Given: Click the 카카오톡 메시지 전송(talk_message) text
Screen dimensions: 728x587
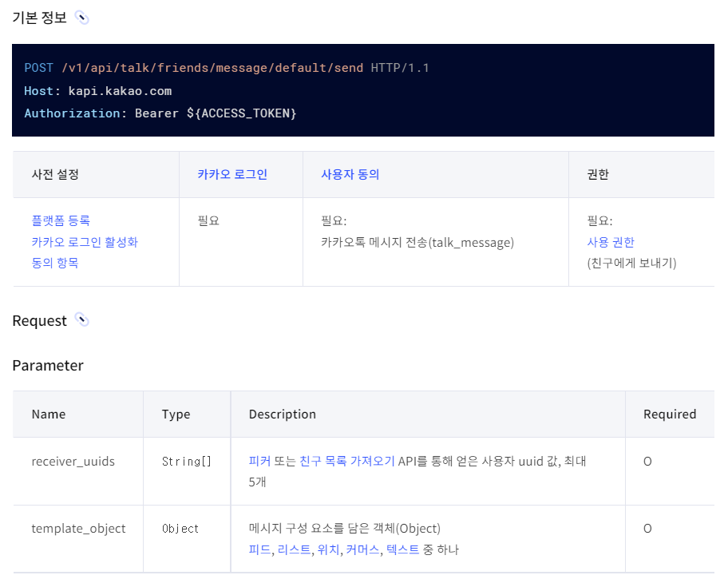Looking at the screenshot, I should point(417,243).
